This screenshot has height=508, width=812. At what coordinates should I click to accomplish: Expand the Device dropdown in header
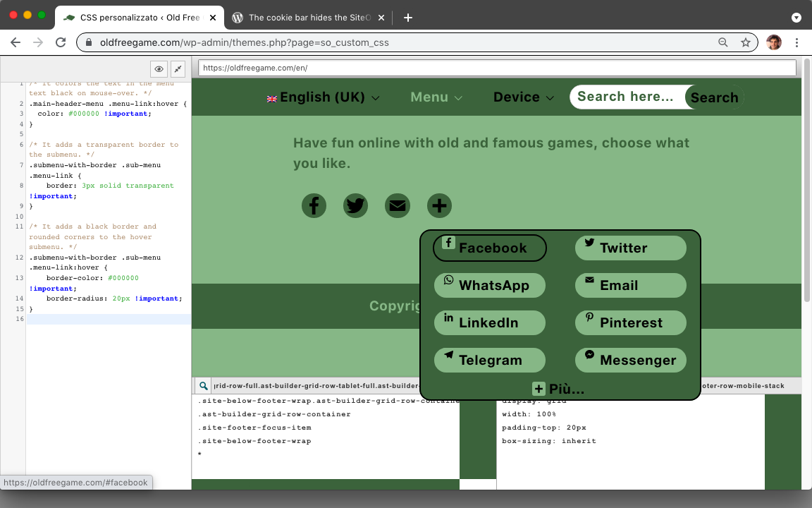point(524,97)
